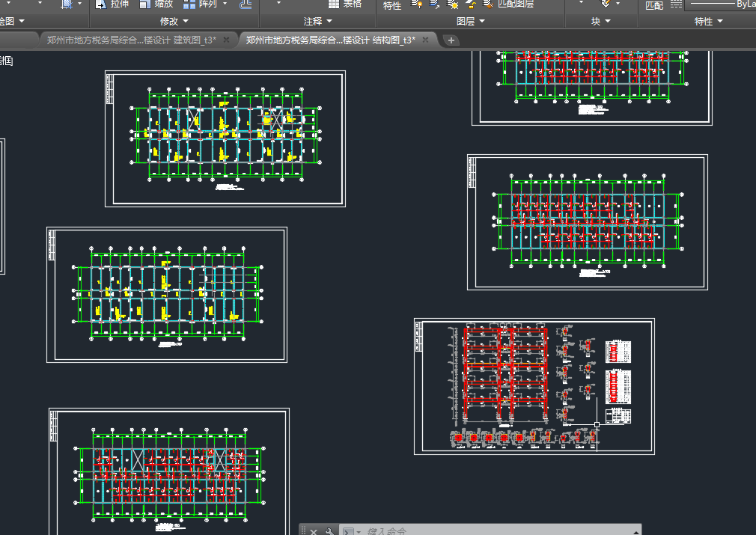Screen dimensions: 756x535
Task: Click Match Properties (匹配)
Action: click(654, 5)
